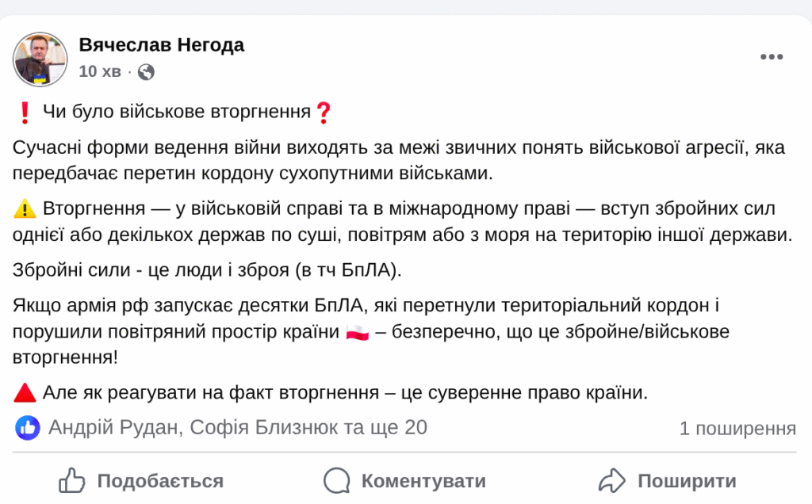This screenshot has width=812, height=504.
Task: Like the post with Подобається
Action: tap(141, 480)
